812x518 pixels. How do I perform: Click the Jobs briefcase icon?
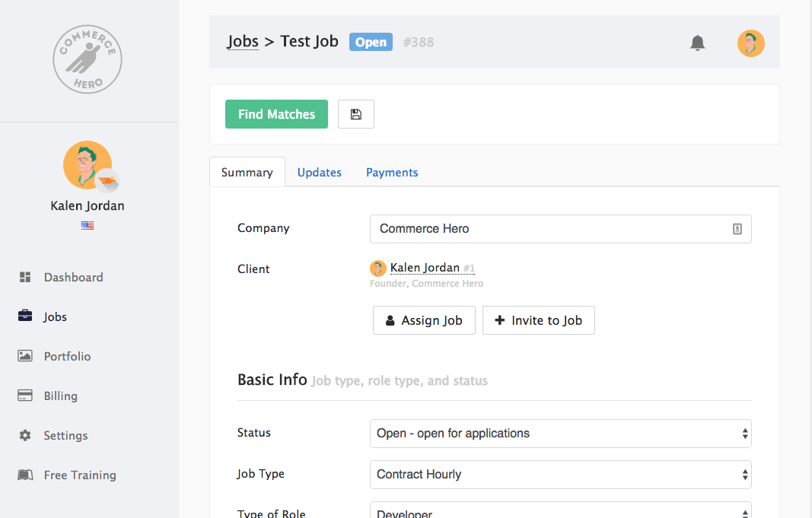[25, 315]
